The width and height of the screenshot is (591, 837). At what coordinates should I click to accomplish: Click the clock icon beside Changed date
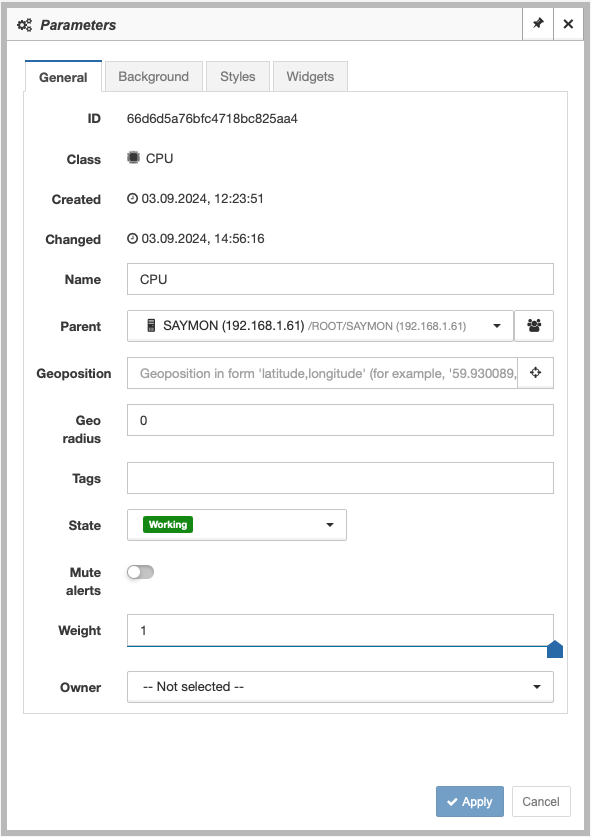[x=132, y=239]
